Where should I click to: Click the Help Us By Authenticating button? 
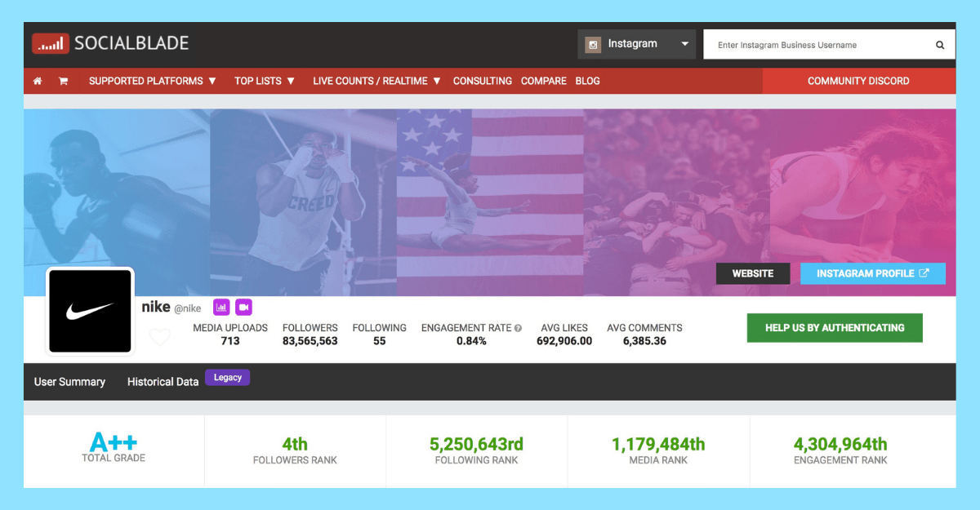pos(834,327)
